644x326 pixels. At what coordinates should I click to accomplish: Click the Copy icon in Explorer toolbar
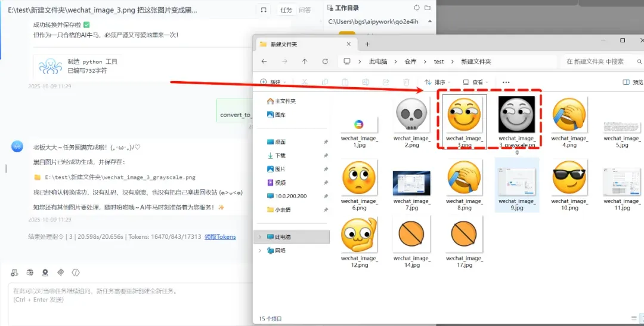pyautogui.click(x=325, y=82)
